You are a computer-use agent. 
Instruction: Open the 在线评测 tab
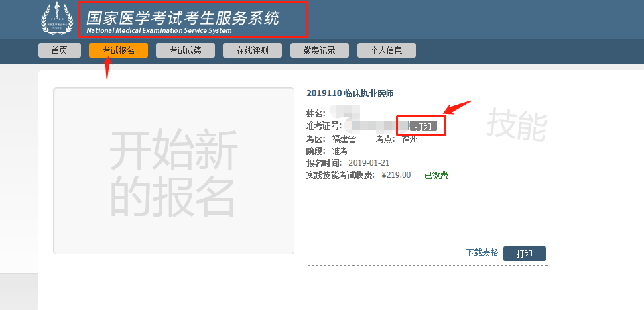click(x=252, y=50)
